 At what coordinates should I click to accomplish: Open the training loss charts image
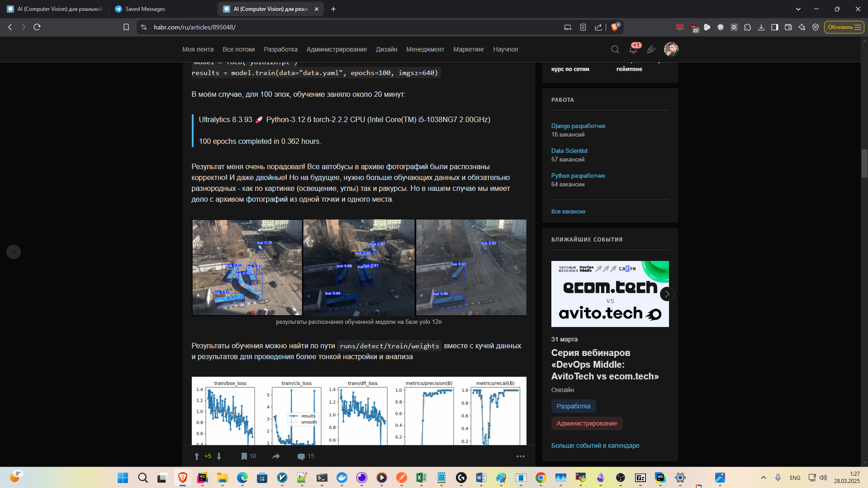click(359, 411)
